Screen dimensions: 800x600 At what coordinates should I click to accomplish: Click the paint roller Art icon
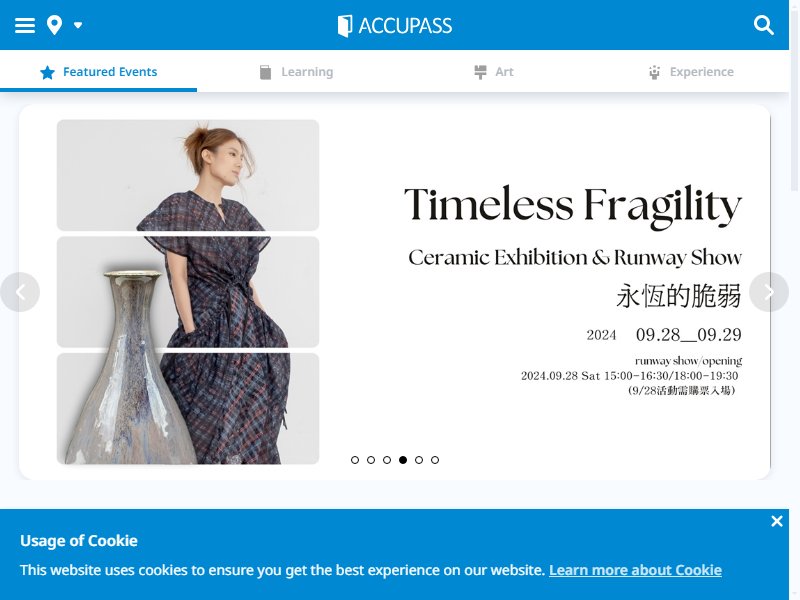point(480,72)
